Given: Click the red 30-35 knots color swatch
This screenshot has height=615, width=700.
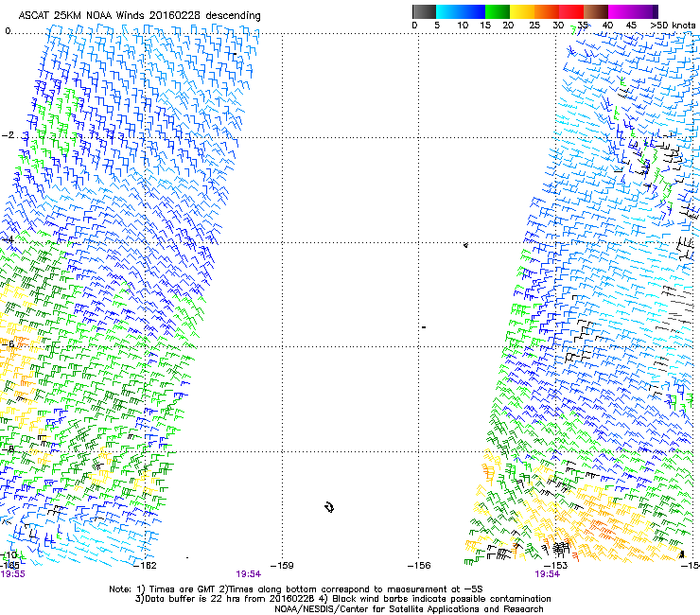Looking at the screenshot, I should pos(571,11).
